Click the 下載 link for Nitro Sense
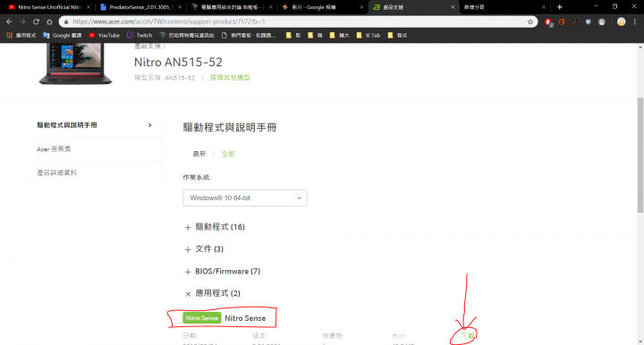Image resolution: width=644 pixels, height=345 pixels. click(468, 336)
